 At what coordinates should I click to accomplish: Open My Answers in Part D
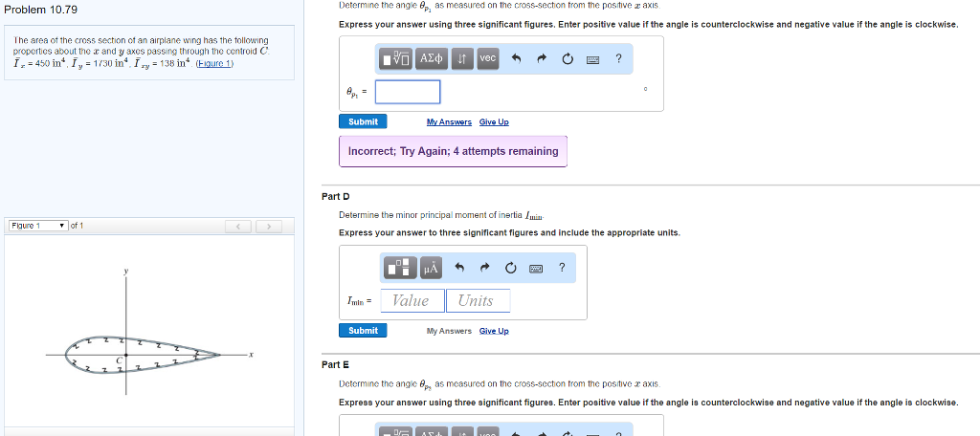[x=449, y=331]
